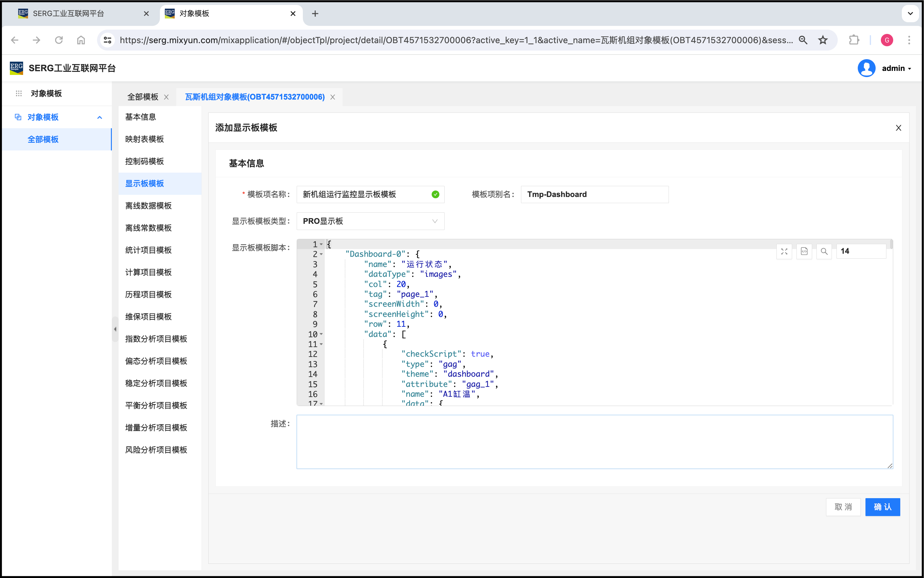Click the 确认 button
The image size is (924, 578).
pos(882,507)
